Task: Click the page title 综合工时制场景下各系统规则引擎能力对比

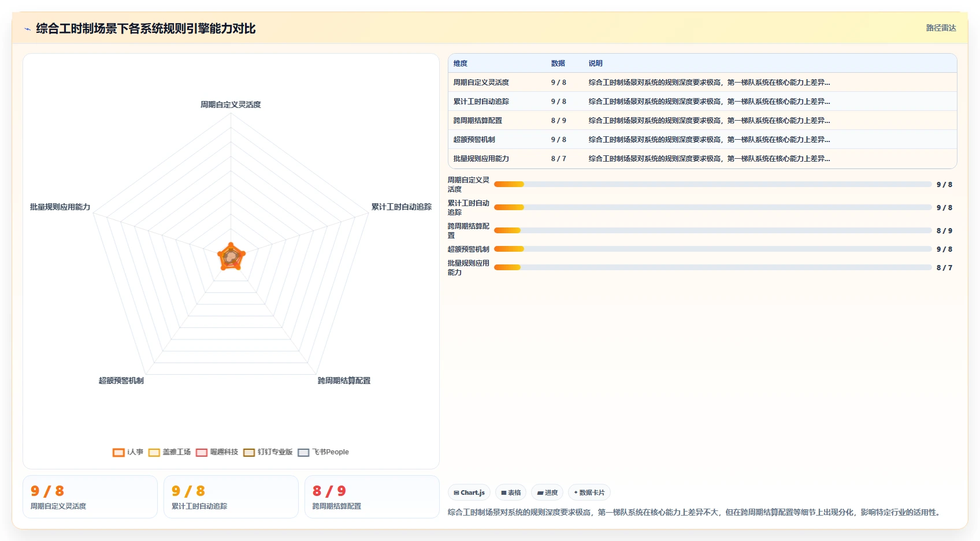Action: tap(146, 28)
